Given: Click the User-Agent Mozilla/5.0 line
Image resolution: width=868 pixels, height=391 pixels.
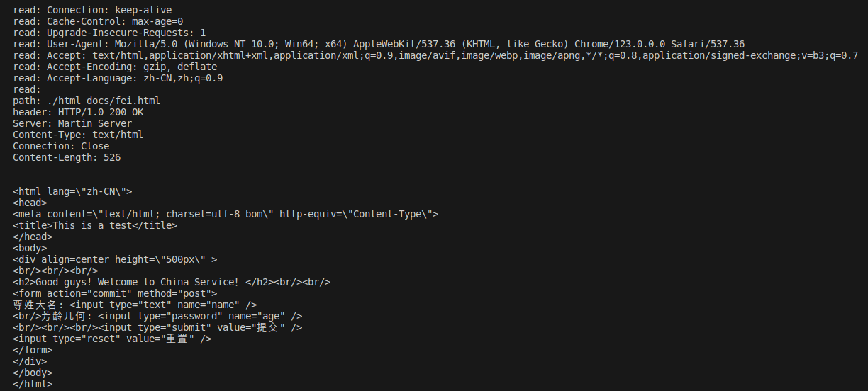Looking at the screenshot, I should 379,44.
